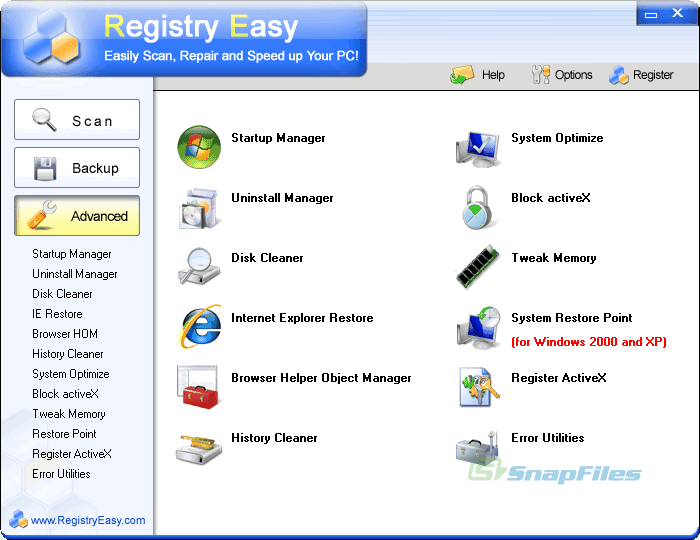Image resolution: width=700 pixels, height=540 pixels.
Task: Select the Tweak Memory RAM stick icon
Action: [x=478, y=266]
